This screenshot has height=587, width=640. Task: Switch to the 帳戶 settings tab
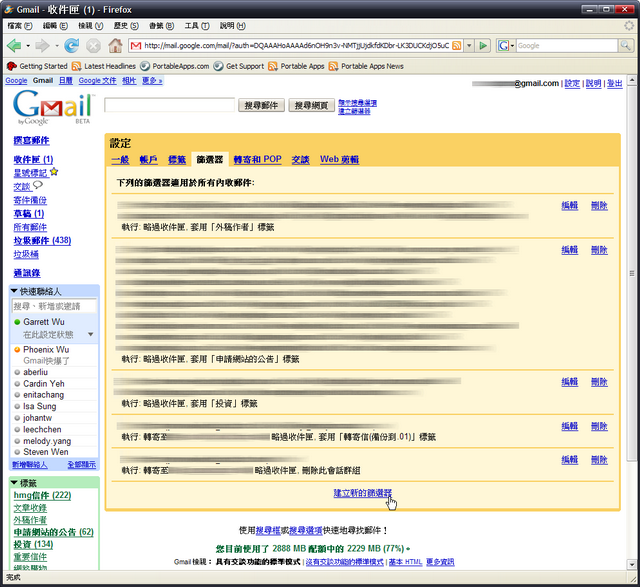149,159
